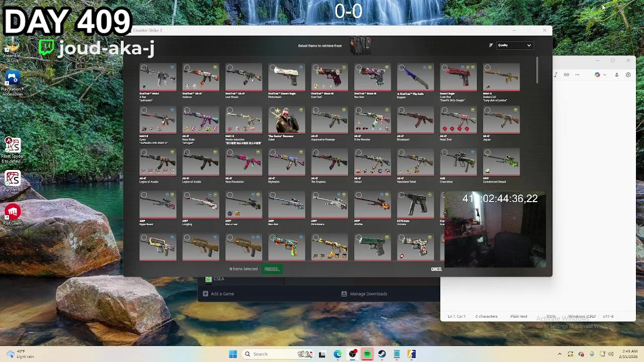Image resolution: width=644 pixels, height=362 pixels.
Task: Open Steam from the taskbar
Action: pos(382,354)
